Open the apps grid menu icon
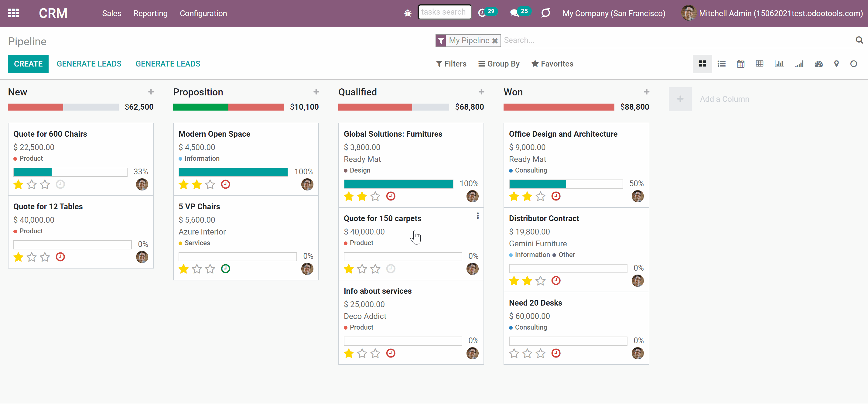This screenshot has width=868, height=404. [13, 13]
